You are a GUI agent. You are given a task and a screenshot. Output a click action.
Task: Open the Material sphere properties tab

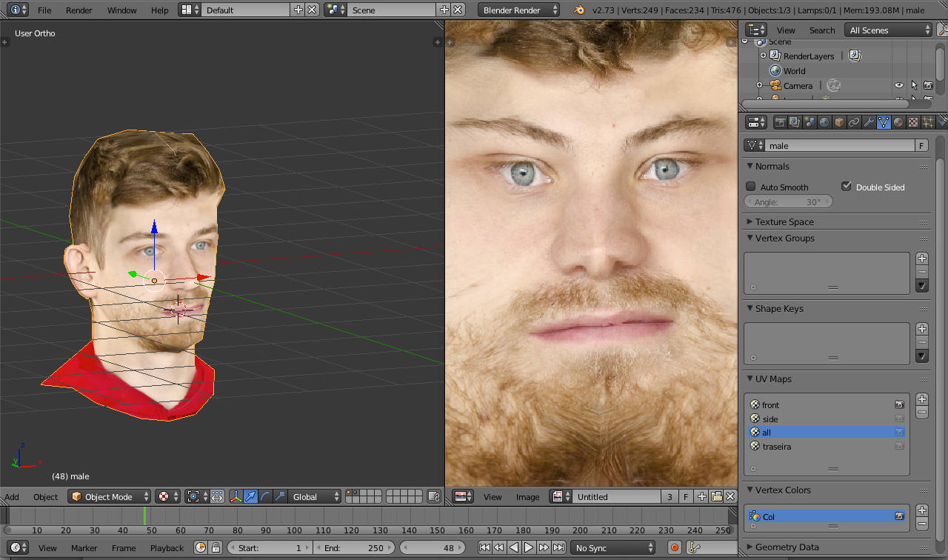pos(898,122)
